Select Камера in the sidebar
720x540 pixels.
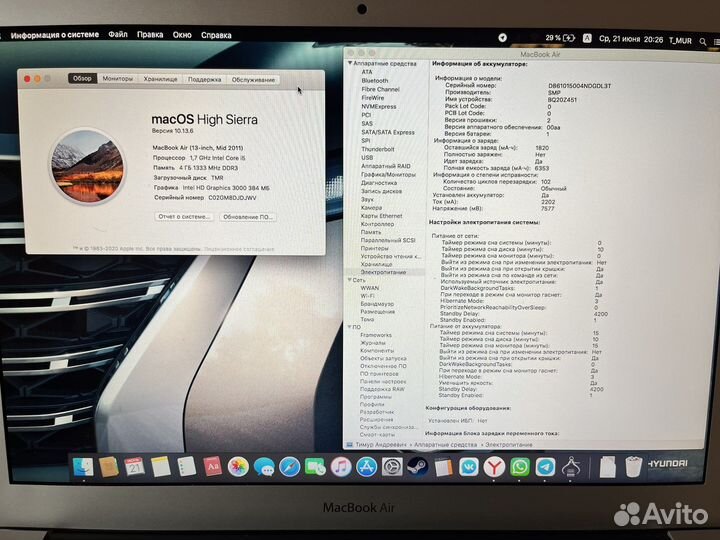point(371,208)
